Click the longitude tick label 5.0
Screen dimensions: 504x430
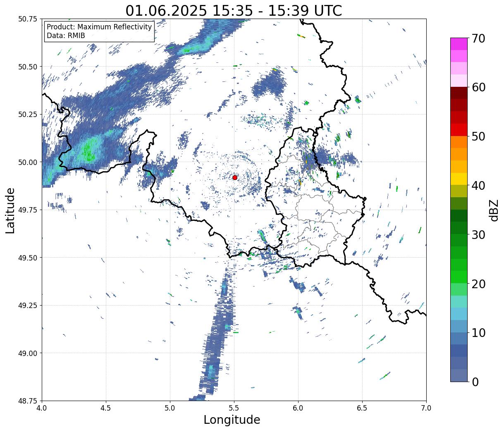pos(170,408)
